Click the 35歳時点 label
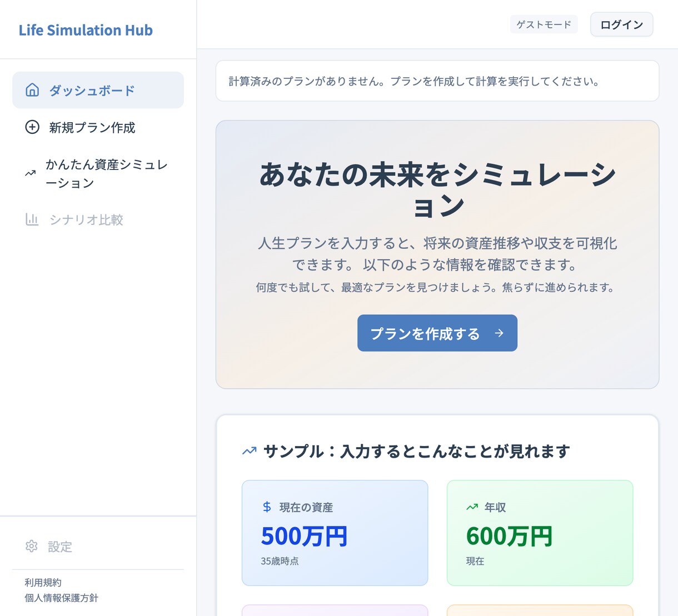678x616 pixels. tap(280, 561)
